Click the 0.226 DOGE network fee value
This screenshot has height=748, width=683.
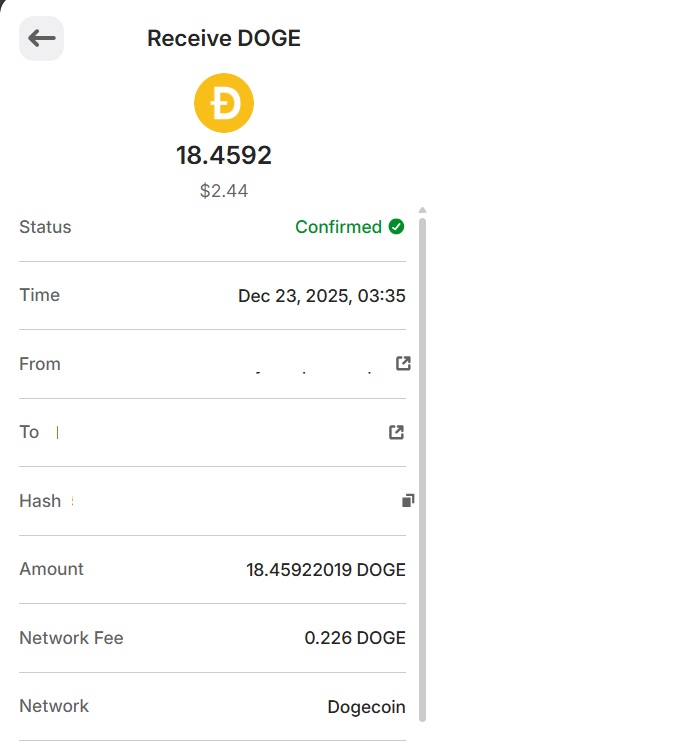pos(355,638)
